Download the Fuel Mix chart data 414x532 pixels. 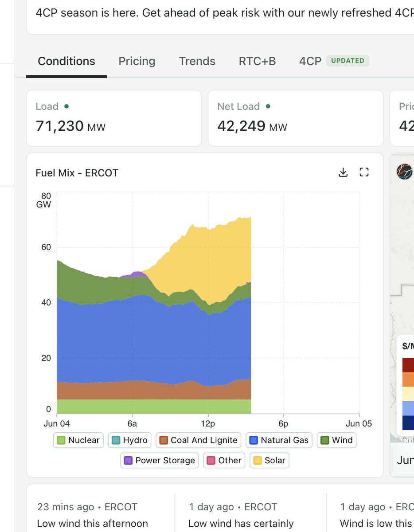(343, 172)
